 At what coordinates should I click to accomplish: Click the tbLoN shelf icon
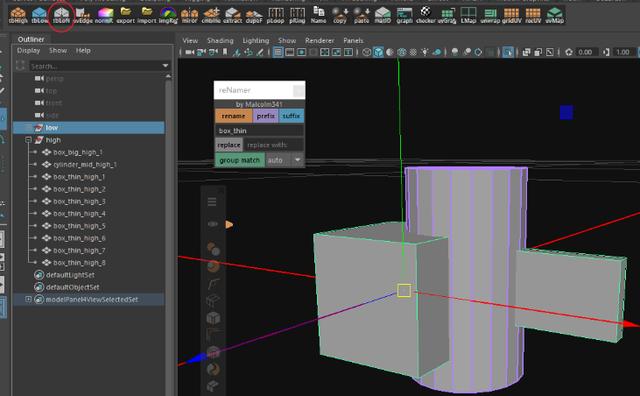(61, 15)
